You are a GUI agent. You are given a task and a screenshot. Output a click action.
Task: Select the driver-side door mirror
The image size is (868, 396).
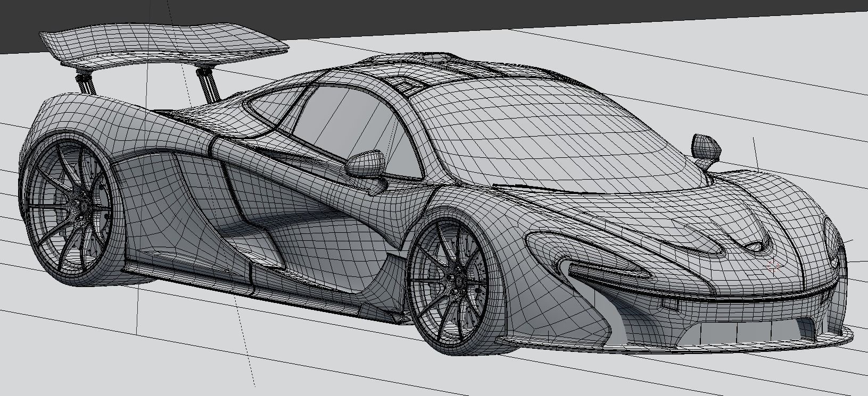[x=366, y=164]
